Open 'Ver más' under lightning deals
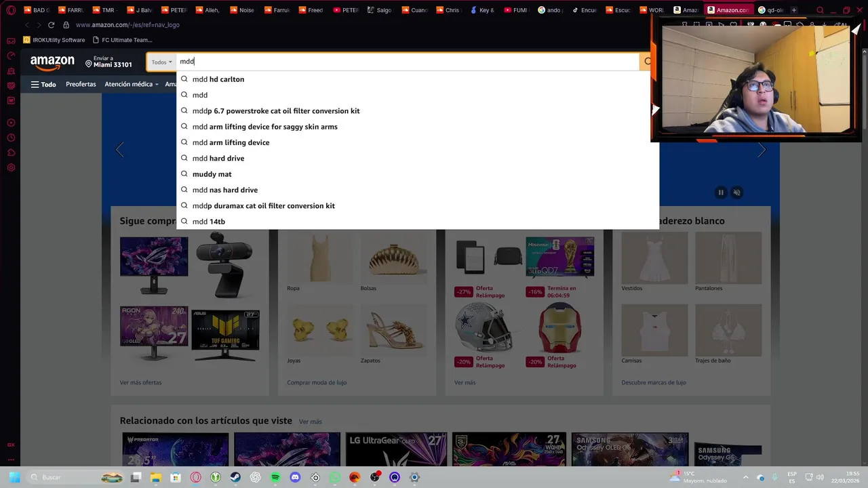This screenshot has height=488, width=868. point(465,382)
